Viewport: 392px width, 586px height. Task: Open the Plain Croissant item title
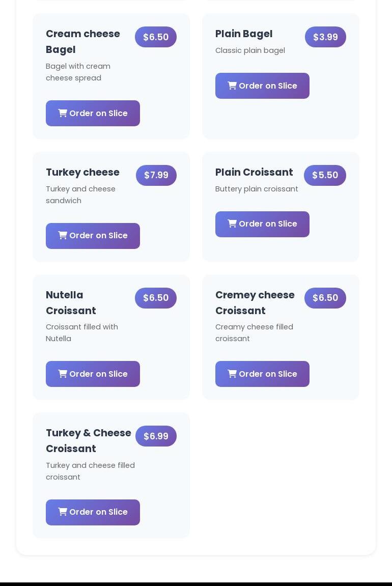(x=254, y=172)
